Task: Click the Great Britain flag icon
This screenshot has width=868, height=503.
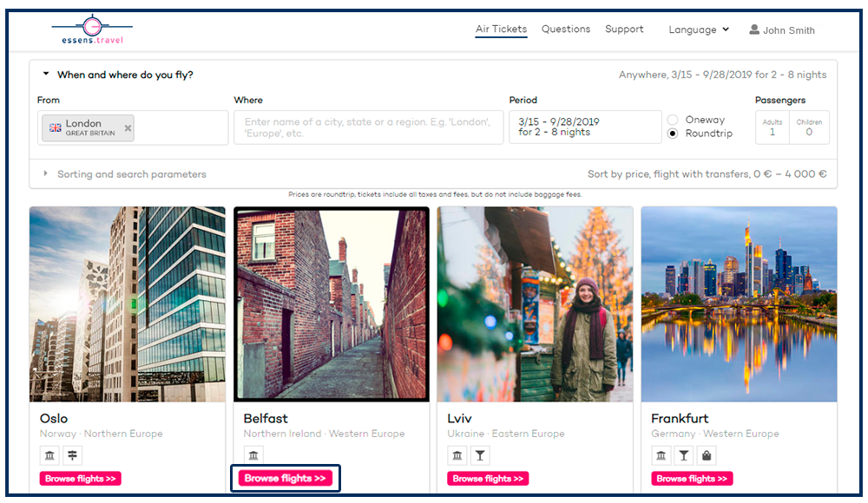Action: [x=56, y=127]
